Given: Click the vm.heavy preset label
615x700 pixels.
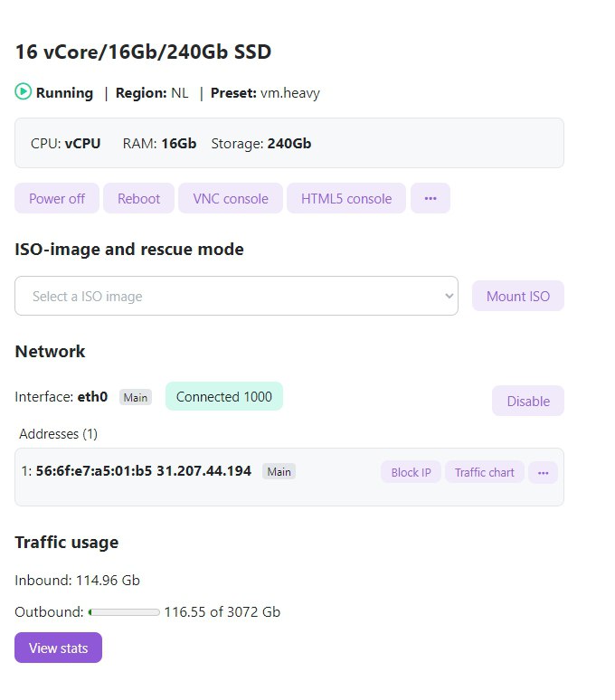Looking at the screenshot, I should pyautogui.click(x=289, y=92).
